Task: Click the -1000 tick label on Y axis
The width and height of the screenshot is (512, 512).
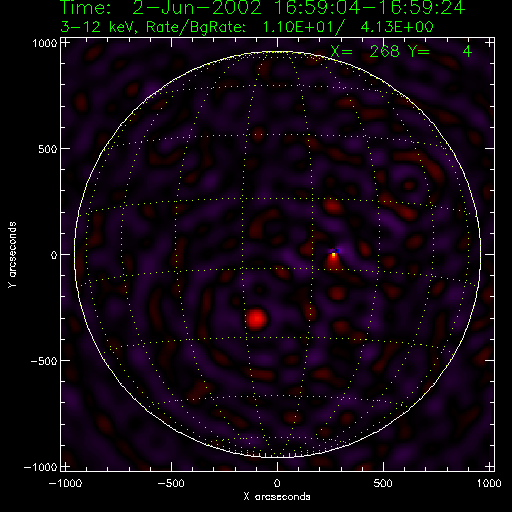Action: (40, 467)
